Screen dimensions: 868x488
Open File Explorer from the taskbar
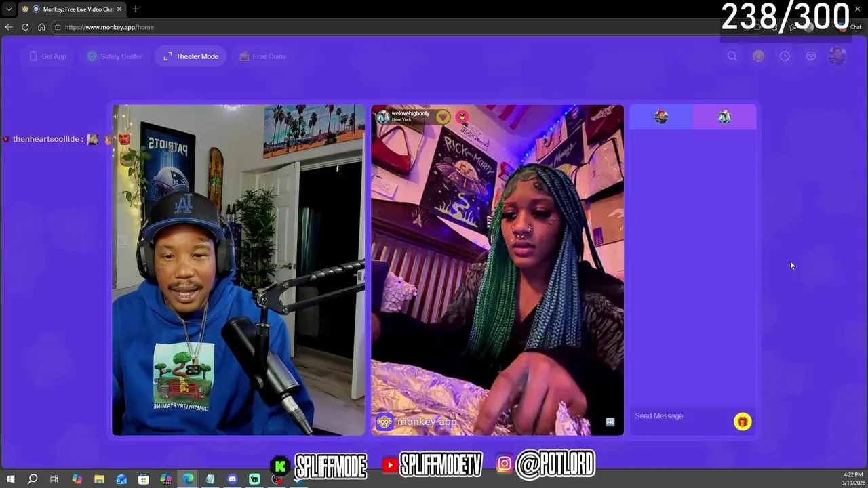99,479
